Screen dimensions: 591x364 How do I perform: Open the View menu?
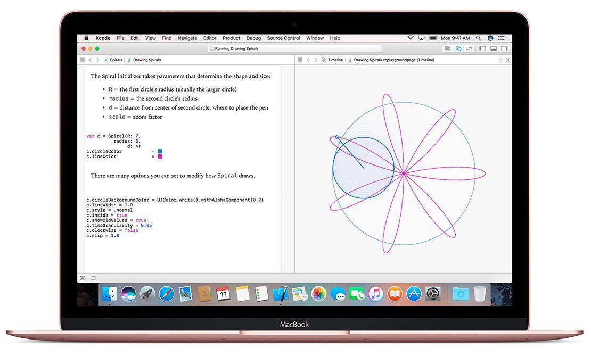pos(150,38)
